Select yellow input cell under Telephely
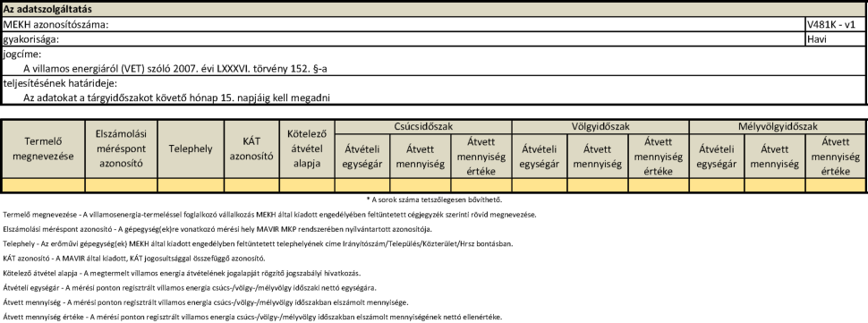The image size is (868, 323). coord(191,185)
